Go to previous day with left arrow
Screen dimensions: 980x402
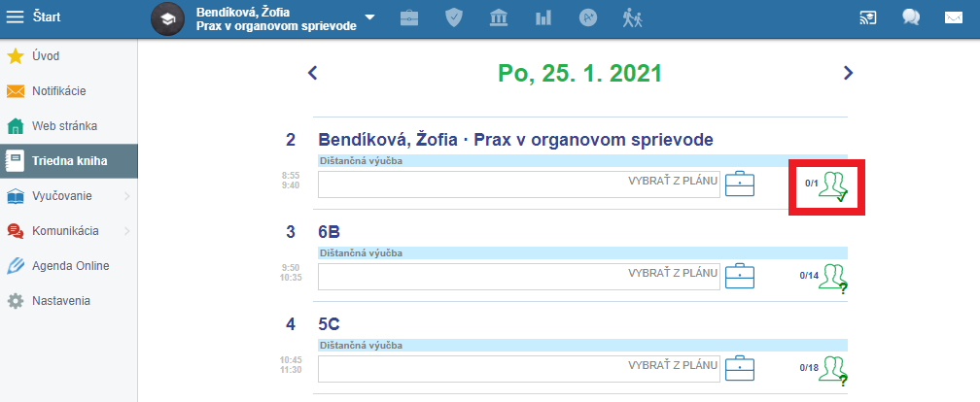[312, 73]
